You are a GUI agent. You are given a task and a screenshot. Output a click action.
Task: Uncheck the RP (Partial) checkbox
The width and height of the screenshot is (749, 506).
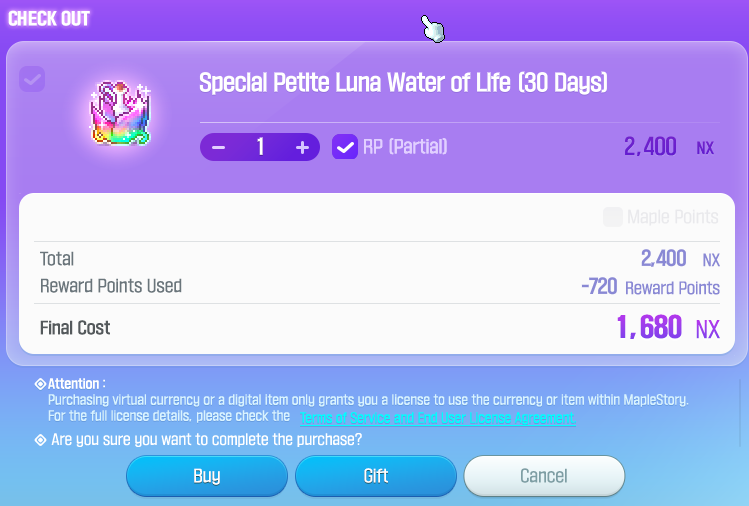click(x=345, y=147)
